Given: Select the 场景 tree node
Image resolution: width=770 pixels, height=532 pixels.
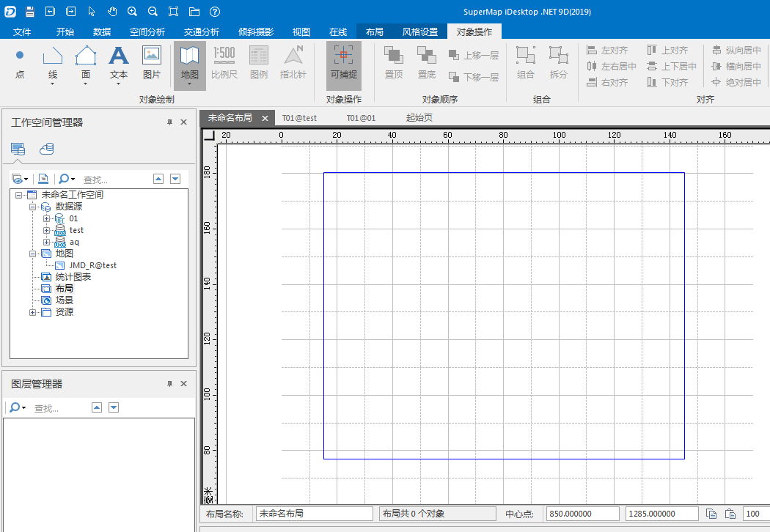Looking at the screenshot, I should [x=65, y=300].
